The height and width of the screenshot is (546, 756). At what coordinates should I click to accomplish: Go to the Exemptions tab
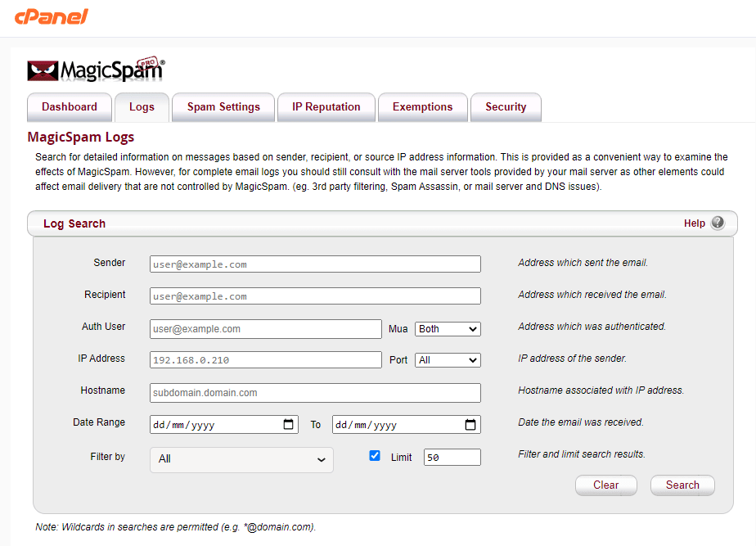[423, 107]
